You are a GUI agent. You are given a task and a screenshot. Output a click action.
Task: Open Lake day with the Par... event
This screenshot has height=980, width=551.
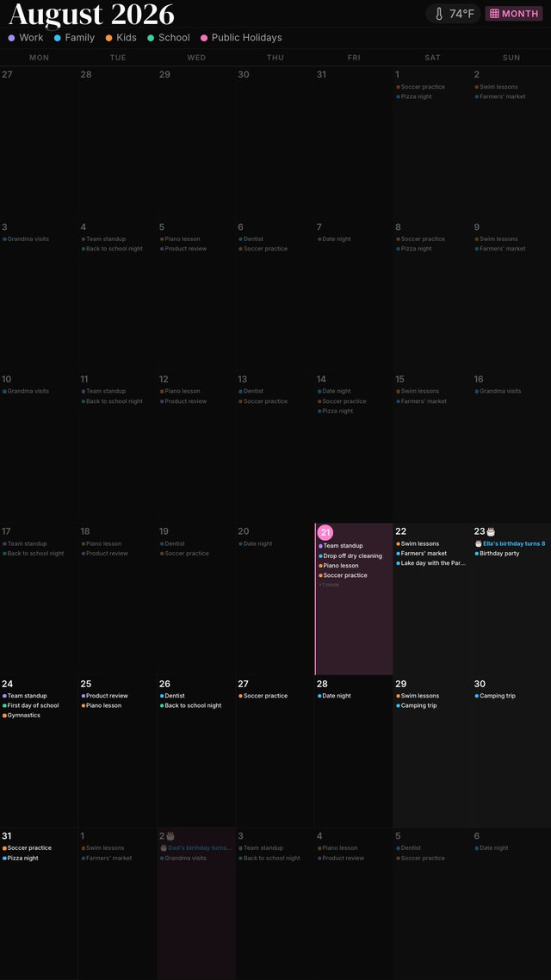(431, 563)
